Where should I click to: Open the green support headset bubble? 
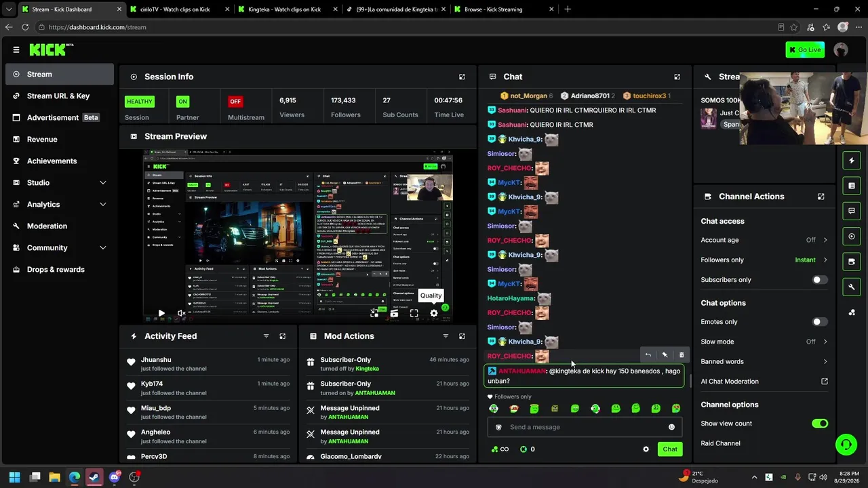[x=846, y=445]
